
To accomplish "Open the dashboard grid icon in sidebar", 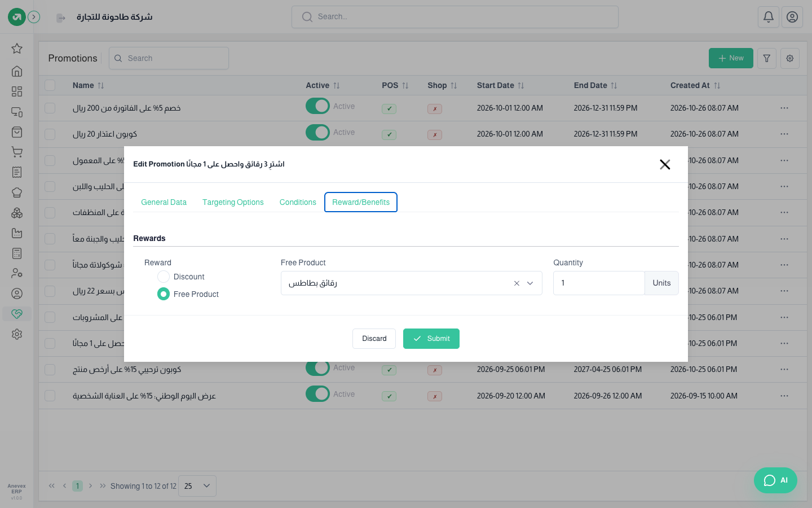I will (17, 91).
